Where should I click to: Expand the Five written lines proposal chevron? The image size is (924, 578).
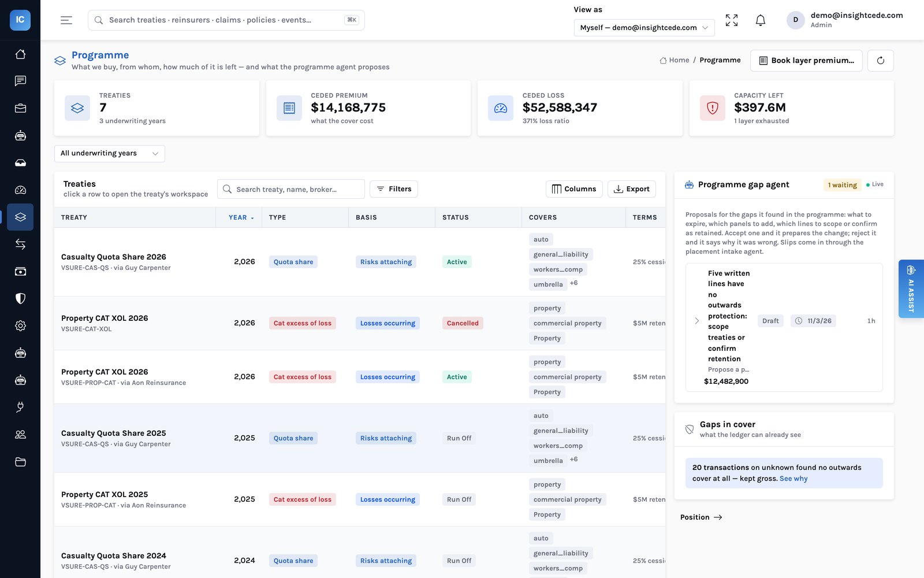[x=696, y=321]
